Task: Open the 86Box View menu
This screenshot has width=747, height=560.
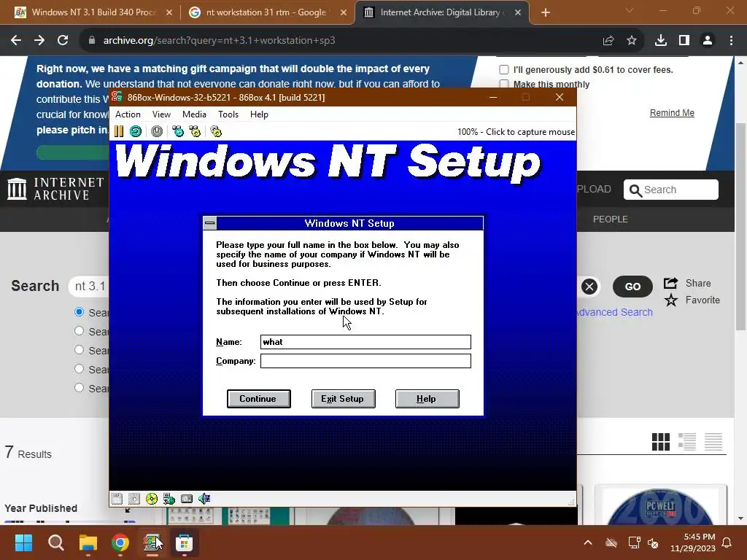Action: [161, 114]
